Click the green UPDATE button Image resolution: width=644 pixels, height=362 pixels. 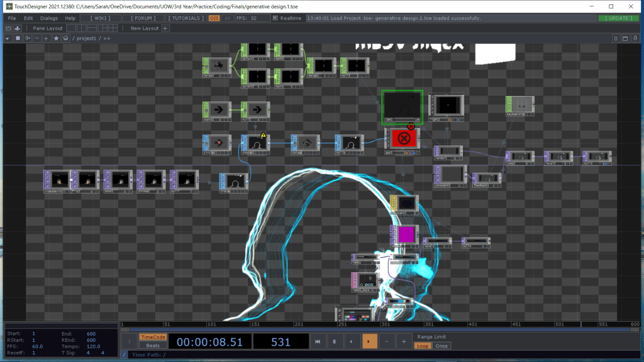(619, 18)
